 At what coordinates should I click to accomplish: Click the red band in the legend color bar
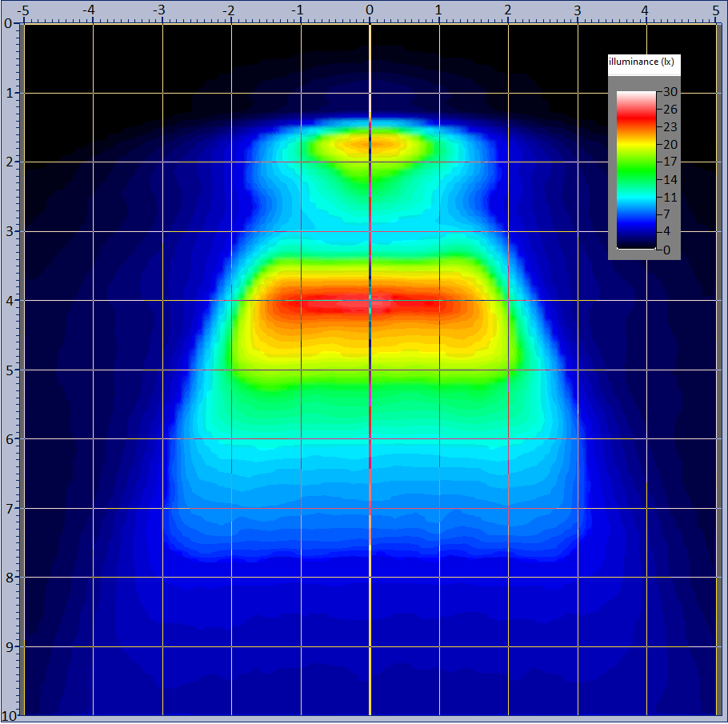pos(635,118)
